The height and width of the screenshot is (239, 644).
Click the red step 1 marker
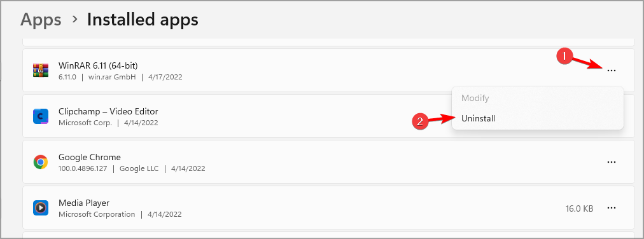(564, 57)
